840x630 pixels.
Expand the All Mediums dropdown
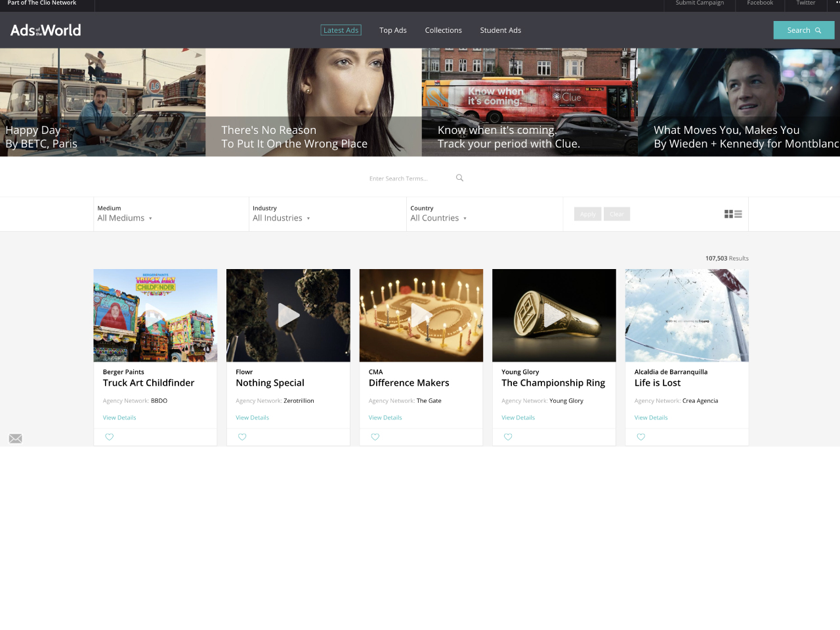[x=125, y=218]
